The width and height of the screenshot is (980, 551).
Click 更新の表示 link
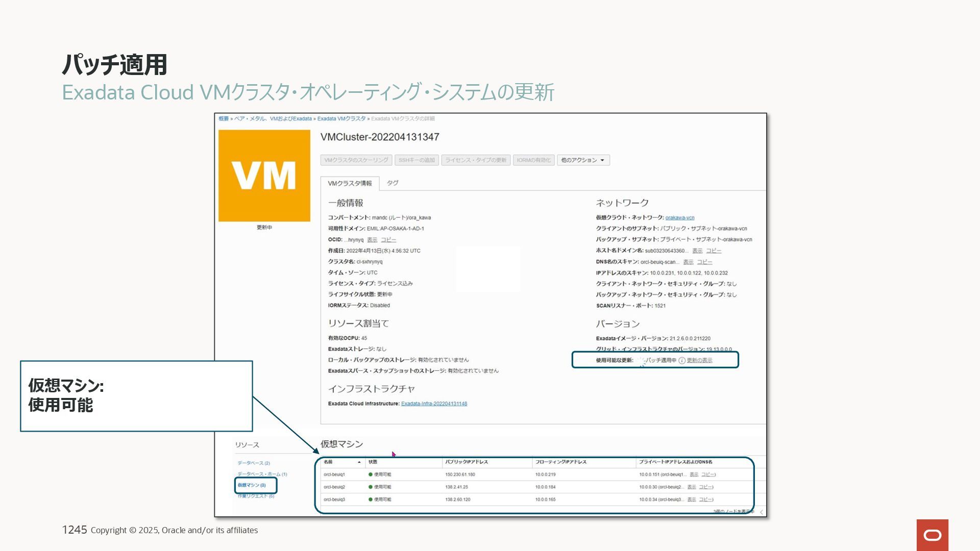pos(699,361)
